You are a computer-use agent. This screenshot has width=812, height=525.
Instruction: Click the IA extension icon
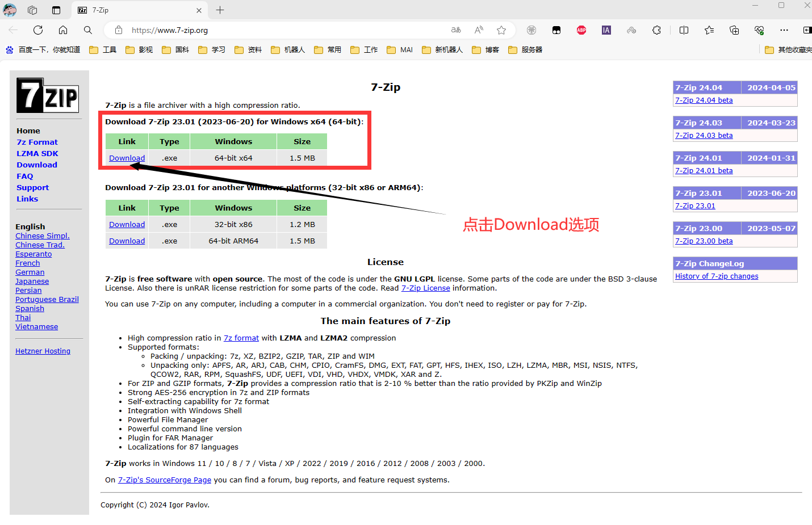[606, 30]
